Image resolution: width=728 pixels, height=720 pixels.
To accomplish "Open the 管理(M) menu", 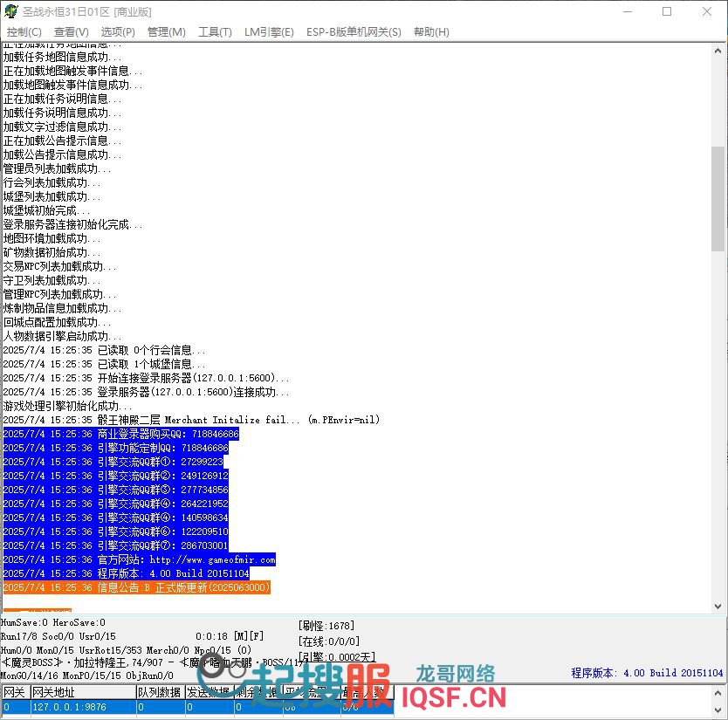I will [x=166, y=32].
